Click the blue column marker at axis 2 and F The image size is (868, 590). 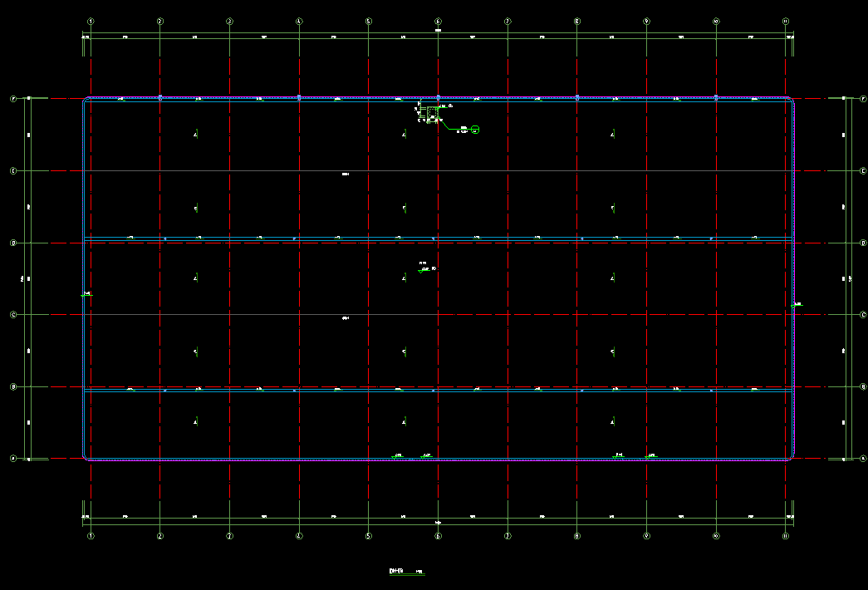(x=160, y=98)
